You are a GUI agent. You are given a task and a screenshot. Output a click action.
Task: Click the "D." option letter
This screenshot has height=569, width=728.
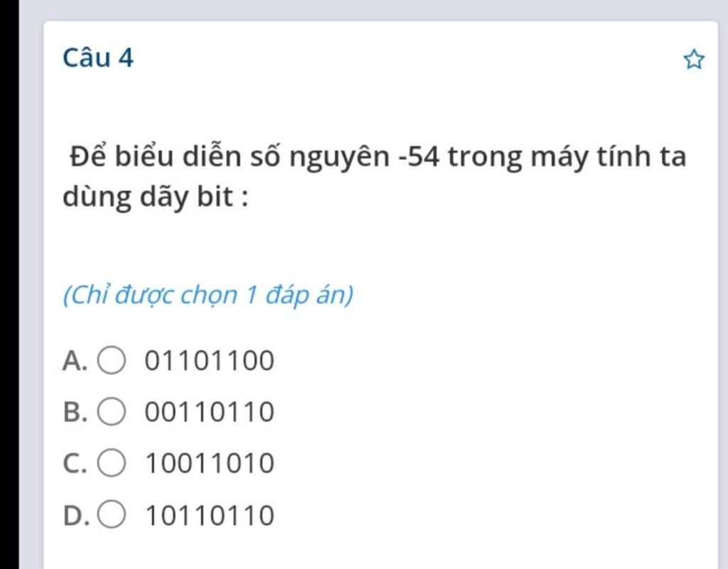(75, 515)
